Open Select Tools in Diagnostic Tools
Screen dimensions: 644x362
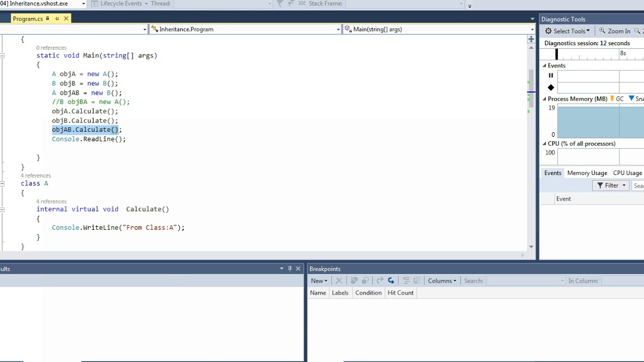pyautogui.click(x=568, y=31)
